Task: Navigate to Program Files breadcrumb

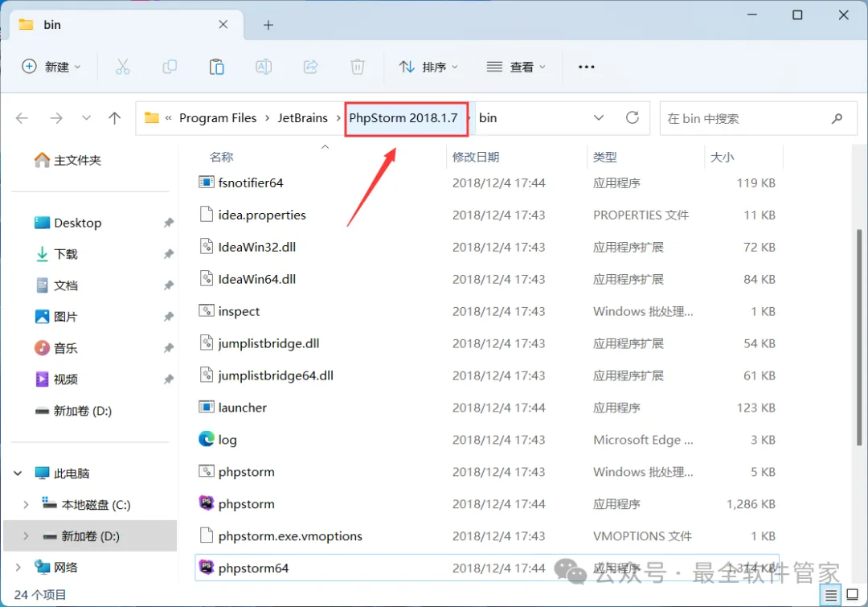Action: tap(218, 118)
